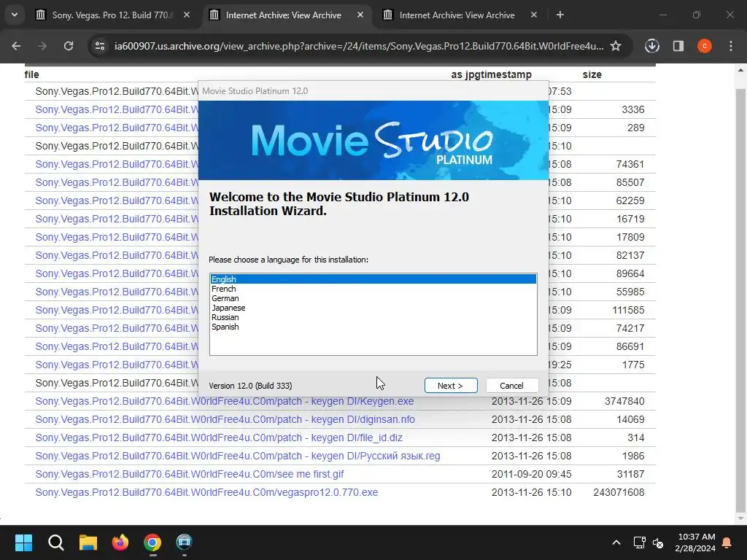This screenshot has width=747, height=560.
Task: Open File Explorer from taskbar
Action: tap(88, 542)
